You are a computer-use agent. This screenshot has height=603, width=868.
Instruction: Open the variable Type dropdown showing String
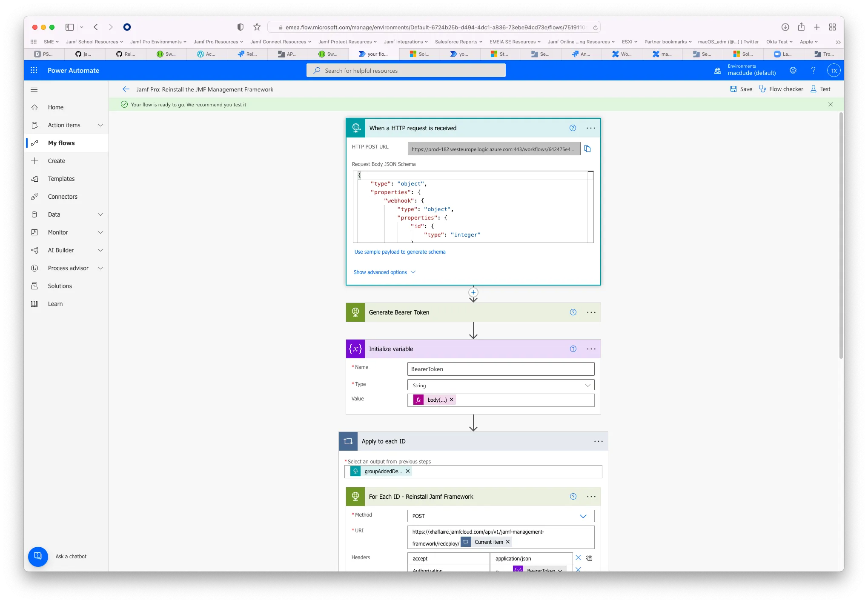click(500, 385)
